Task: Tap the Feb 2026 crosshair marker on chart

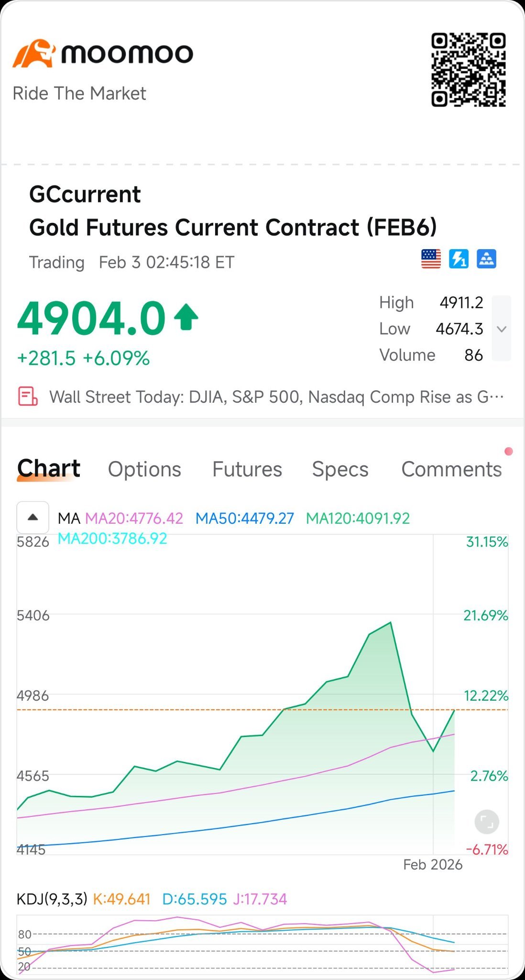Action: pos(433,865)
